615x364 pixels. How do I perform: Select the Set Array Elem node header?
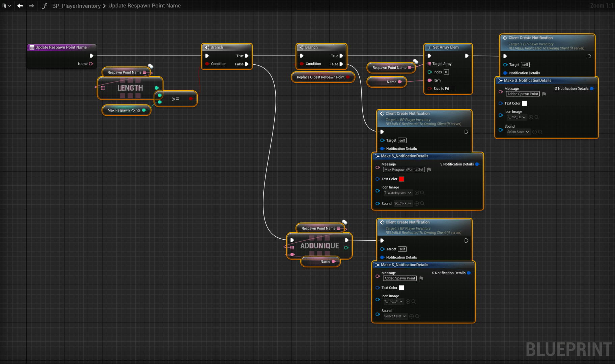(x=446, y=48)
